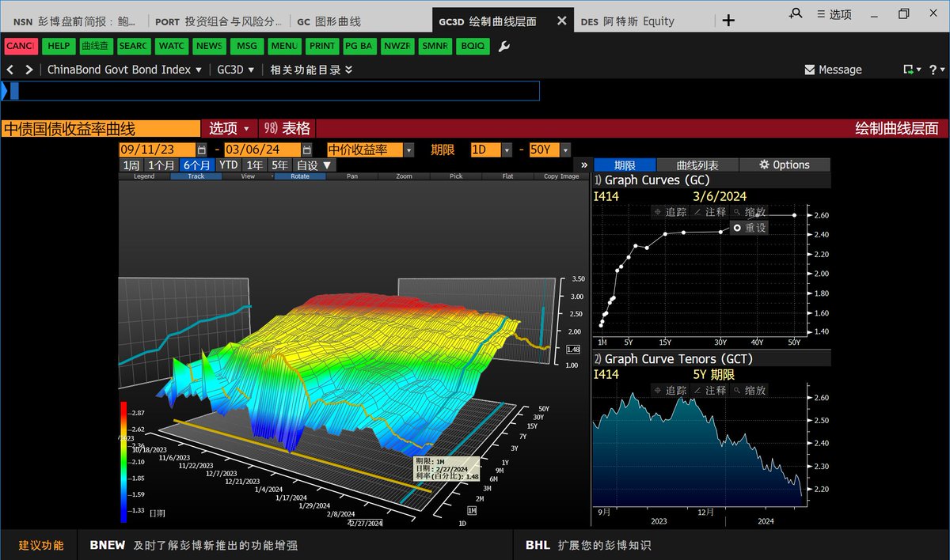Screen dimensions: 950x560
Task: Switch to the PORT 投资组合与风险分析 tab
Action: click(218, 21)
